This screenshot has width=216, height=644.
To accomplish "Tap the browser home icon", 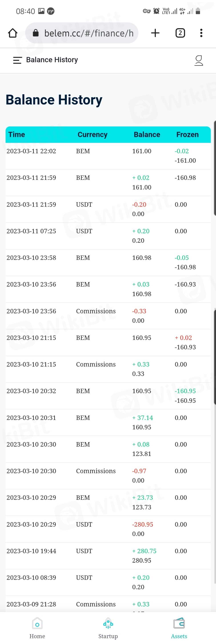I will pos(12,33).
